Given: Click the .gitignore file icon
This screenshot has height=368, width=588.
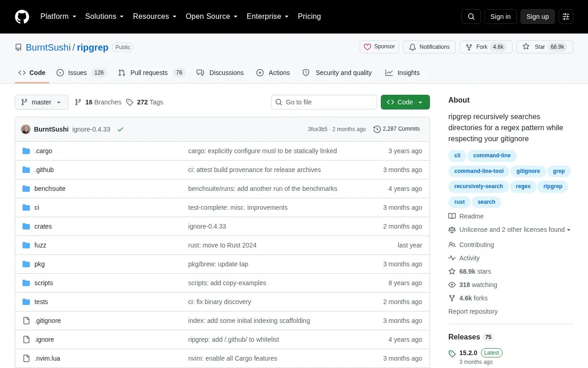Looking at the screenshot, I should point(26,321).
